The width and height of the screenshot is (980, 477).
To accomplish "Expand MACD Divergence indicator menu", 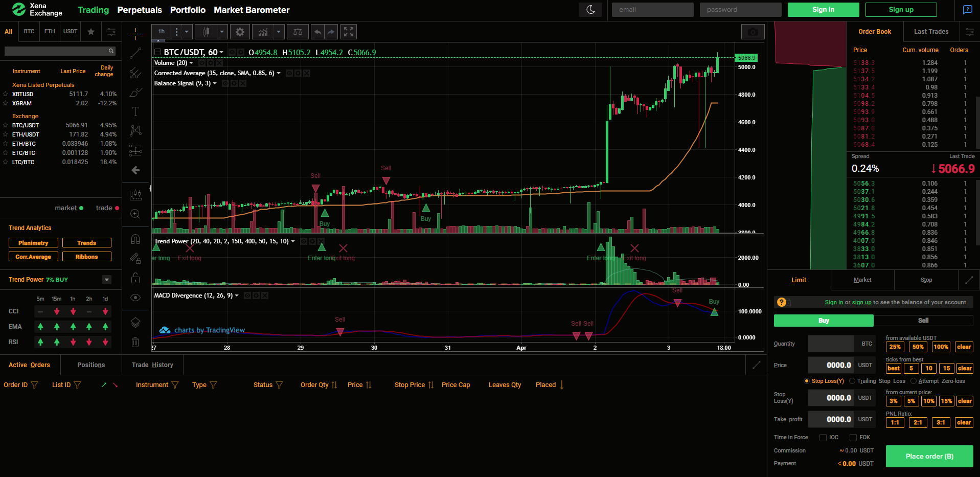I will click(237, 296).
